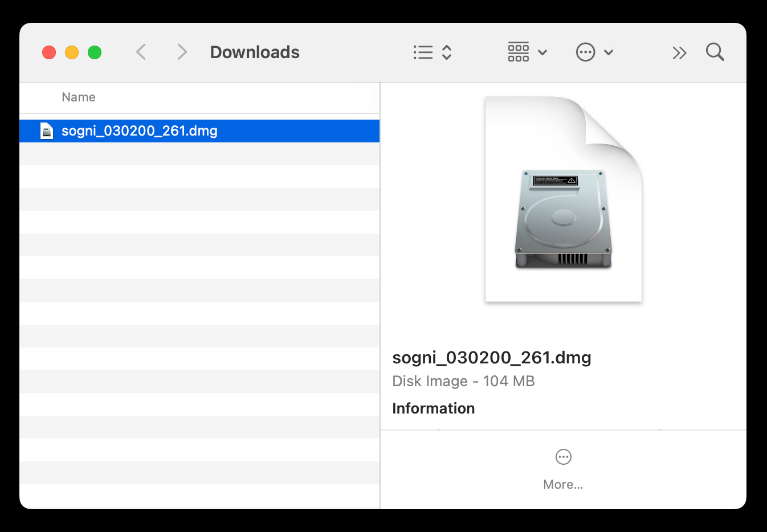Click the disk image preview thumbnail
Viewport: 767px width, 532px height.
(563, 199)
